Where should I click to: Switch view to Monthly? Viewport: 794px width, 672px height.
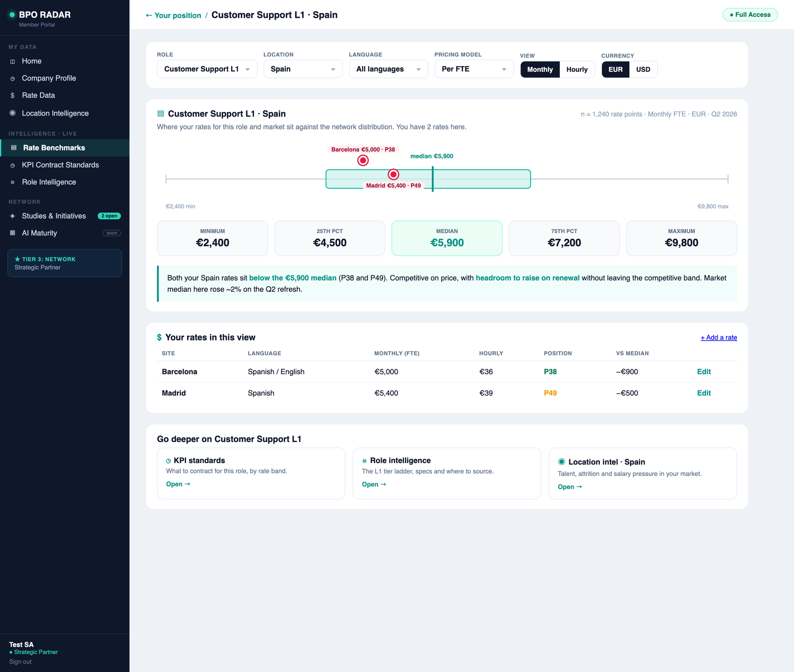(540, 69)
